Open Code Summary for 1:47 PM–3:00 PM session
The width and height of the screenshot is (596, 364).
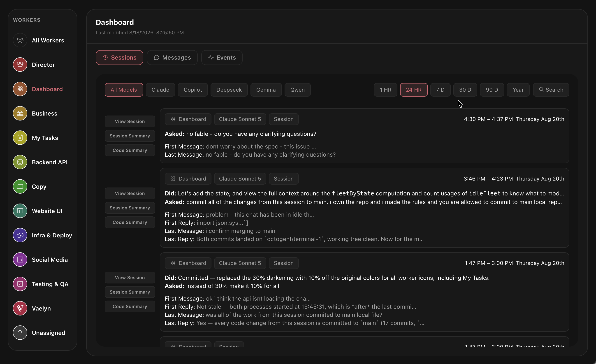tap(130, 306)
